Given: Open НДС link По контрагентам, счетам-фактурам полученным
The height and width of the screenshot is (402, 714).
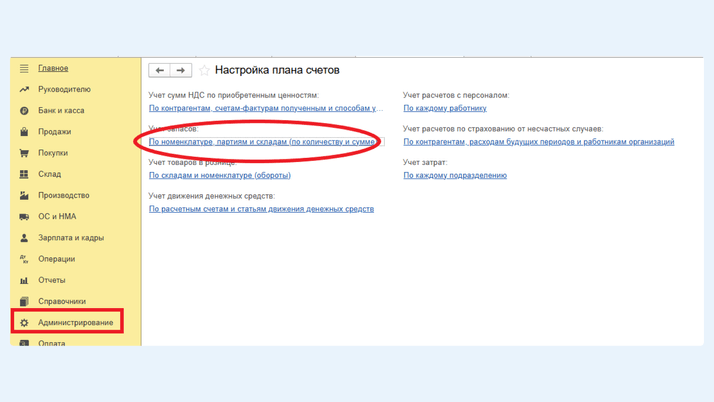Looking at the screenshot, I should point(266,108).
